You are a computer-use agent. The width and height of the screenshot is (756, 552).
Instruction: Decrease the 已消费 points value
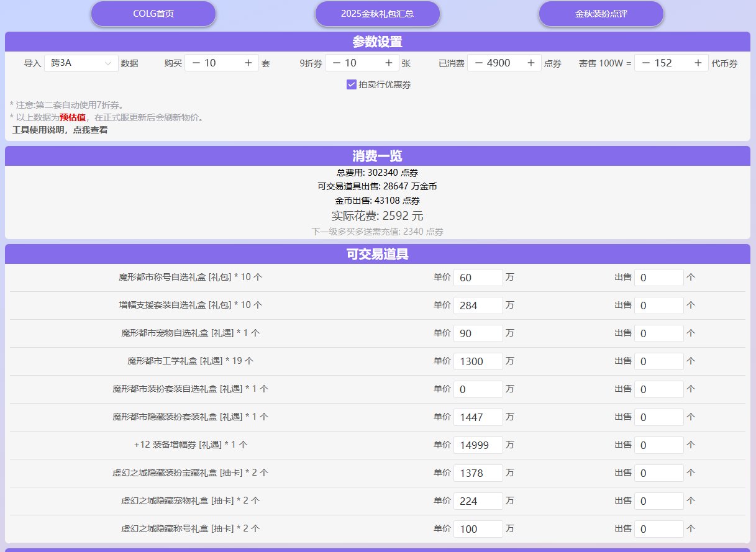click(x=478, y=63)
